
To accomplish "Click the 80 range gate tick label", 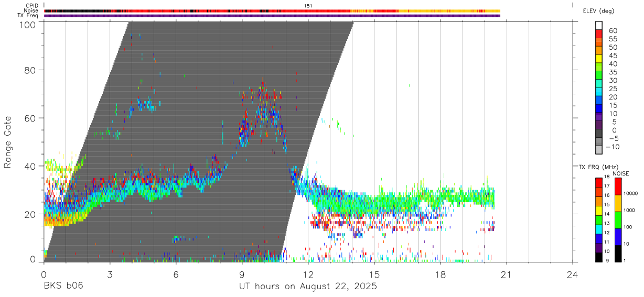I will (x=31, y=70).
